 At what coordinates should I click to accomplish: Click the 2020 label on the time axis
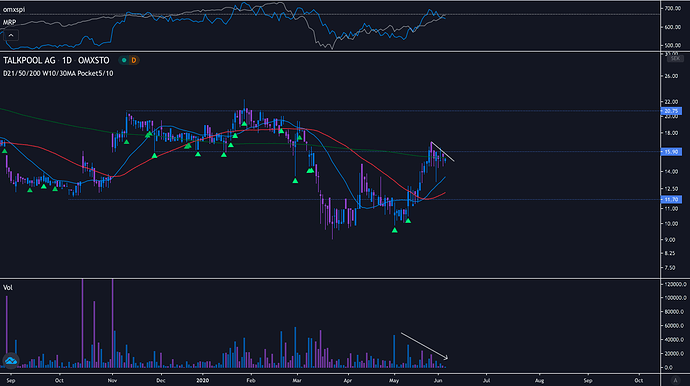click(202, 380)
